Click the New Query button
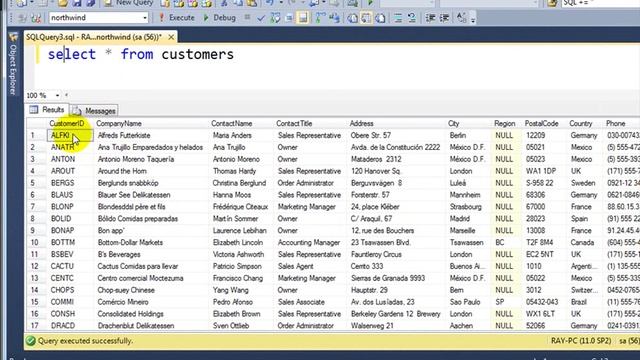 [129, 3]
